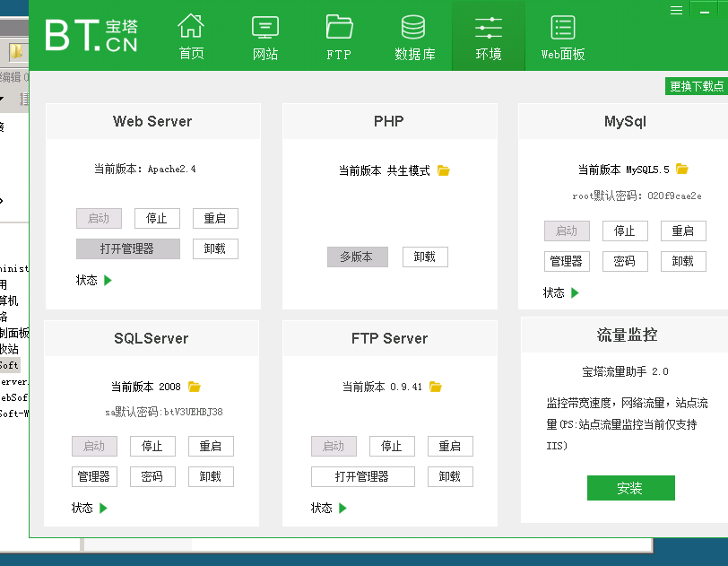Image resolution: width=728 pixels, height=566 pixels.
Task: Stop FTP Server with 停止
Action: coord(392,446)
